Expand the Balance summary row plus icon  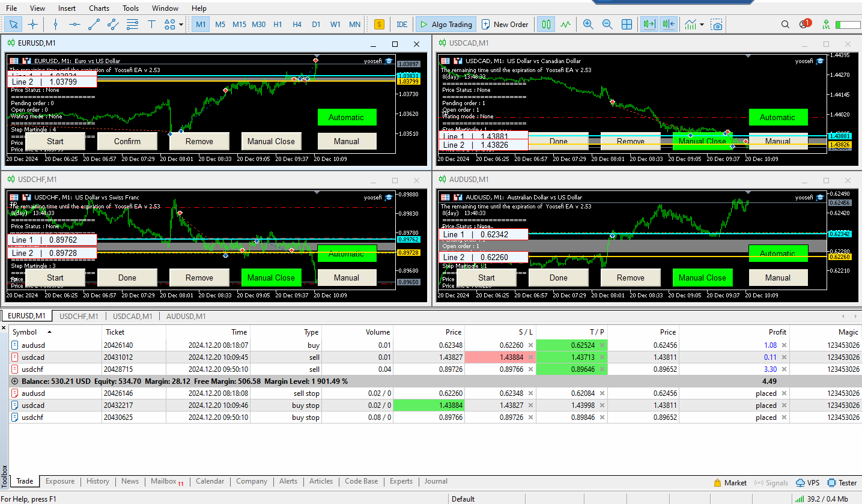click(x=14, y=381)
